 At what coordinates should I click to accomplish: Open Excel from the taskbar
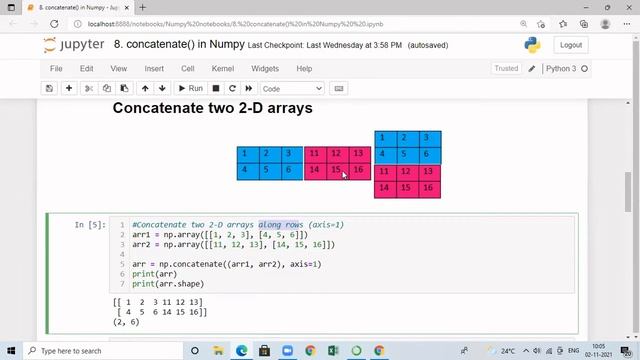(x=333, y=351)
